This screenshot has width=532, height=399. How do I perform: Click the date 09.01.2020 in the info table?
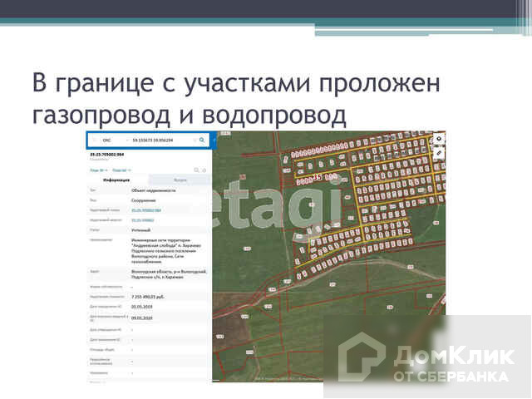tap(142, 318)
